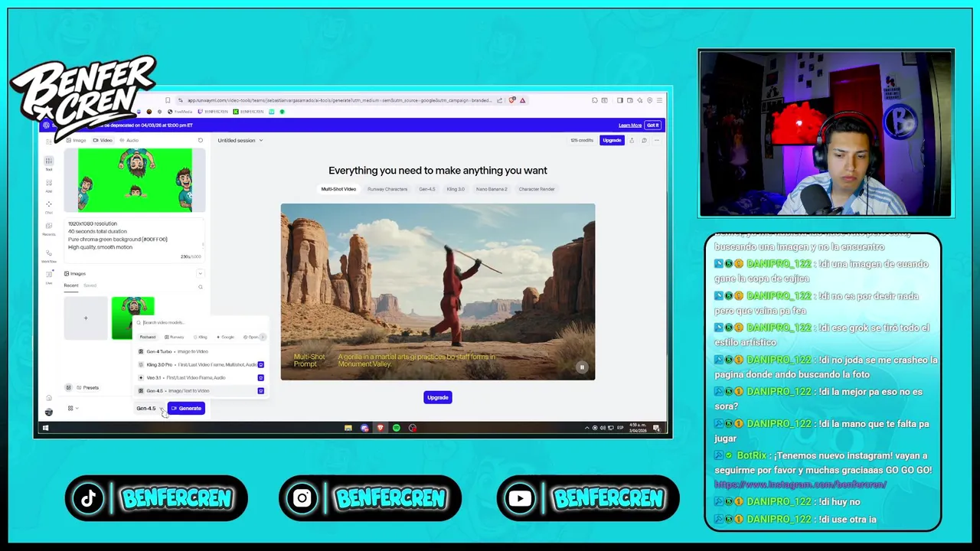Click the add image plus tile
Image resolution: width=980 pixels, height=551 pixels.
coord(86,318)
